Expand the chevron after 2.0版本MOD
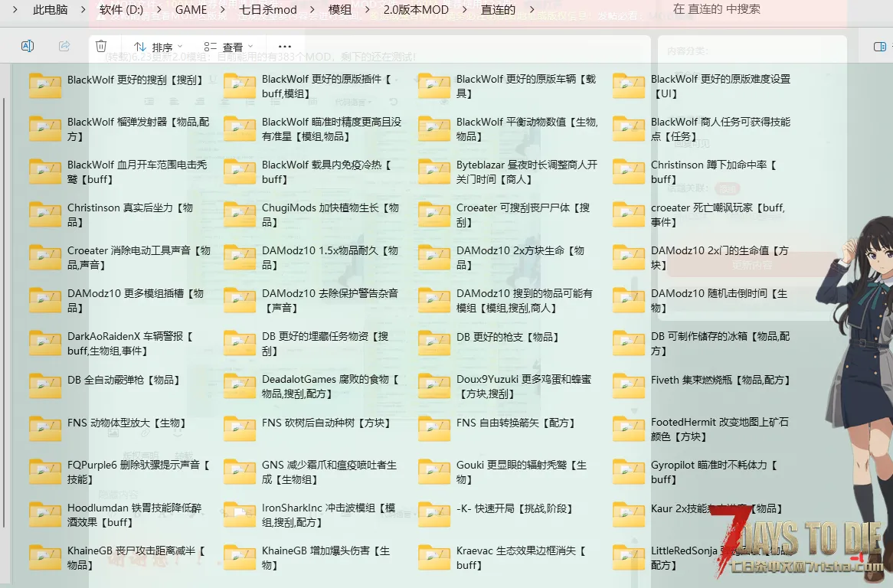Viewport: 893px width, 588px height. click(465, 10)
